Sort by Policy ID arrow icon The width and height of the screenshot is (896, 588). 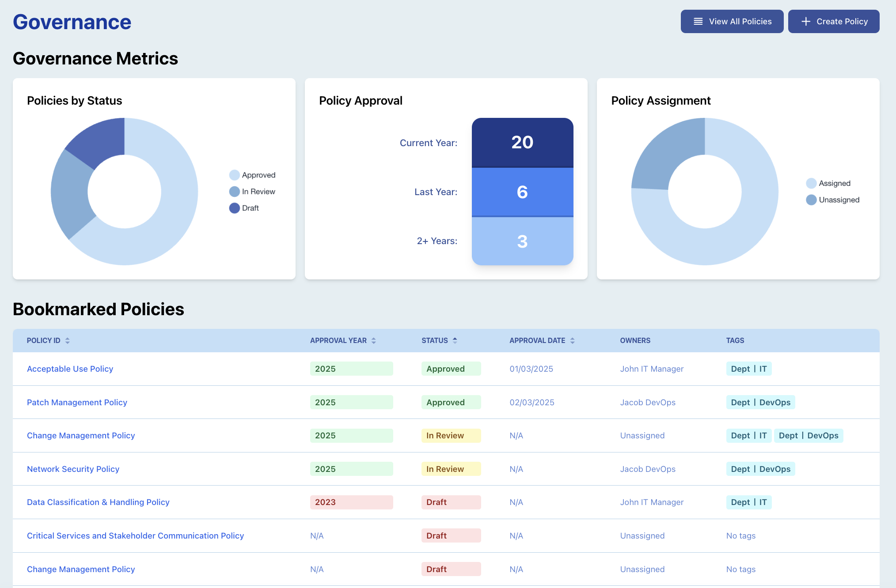68,341
